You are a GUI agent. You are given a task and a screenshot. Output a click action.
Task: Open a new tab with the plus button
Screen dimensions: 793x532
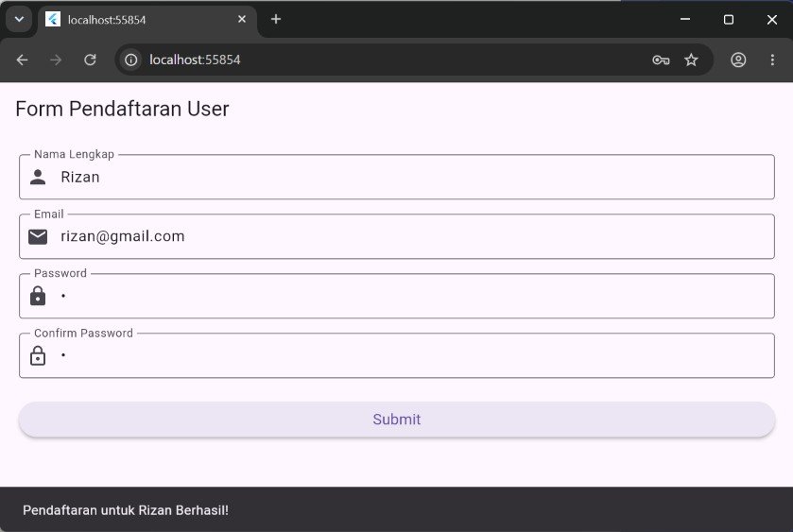click(276, 19)
